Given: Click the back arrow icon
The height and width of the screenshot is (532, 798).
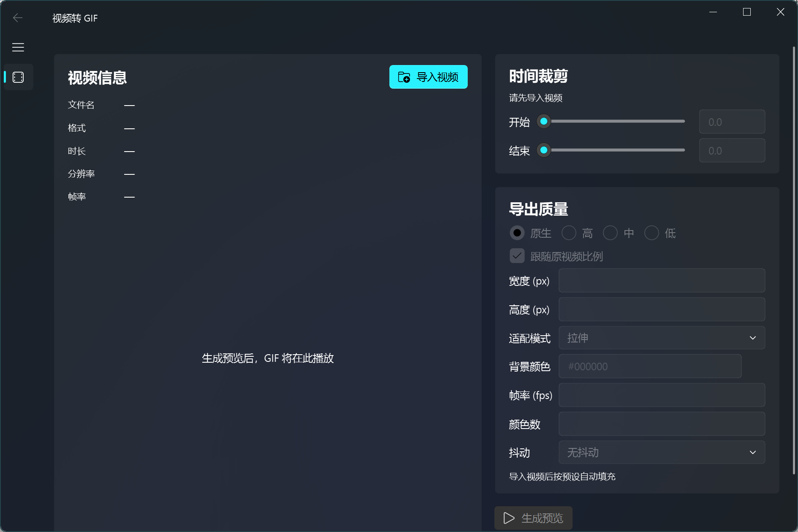Looking at the screenshot, I should tap(18, 18).
